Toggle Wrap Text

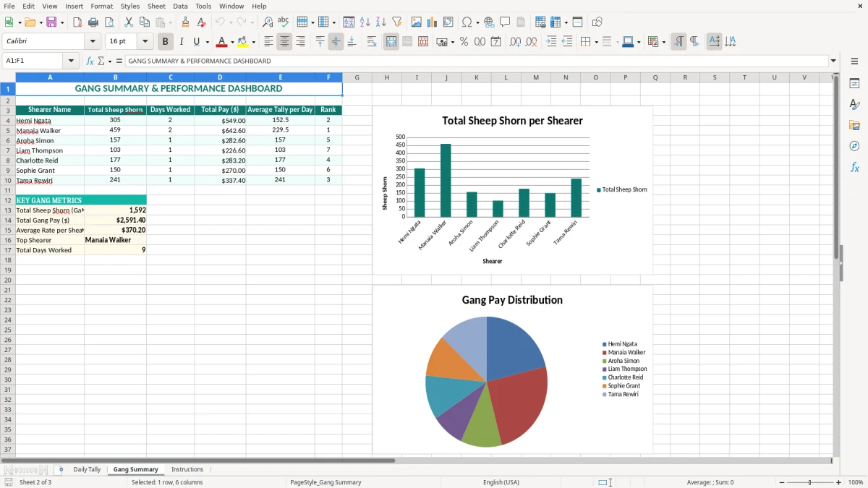tap(371, 42)
